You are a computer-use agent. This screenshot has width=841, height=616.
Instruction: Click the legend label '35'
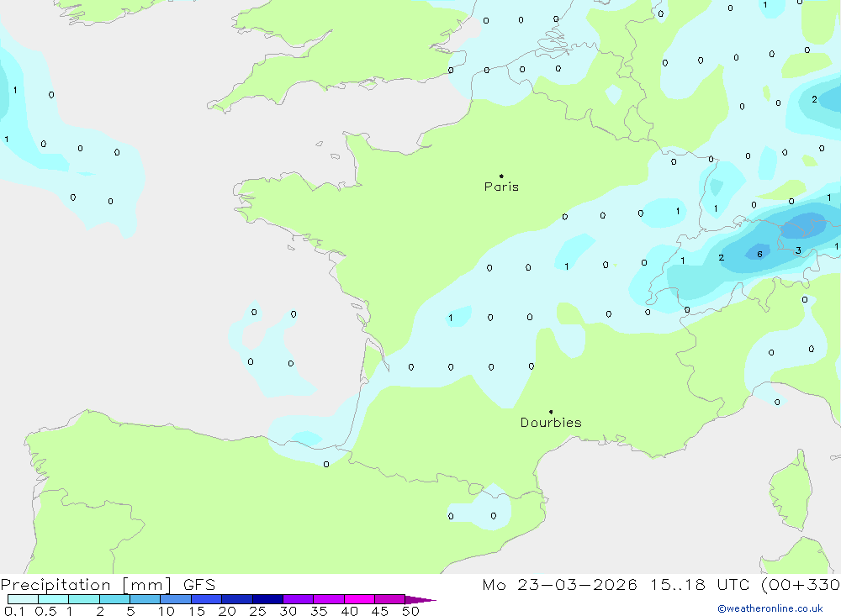[319, 611]
